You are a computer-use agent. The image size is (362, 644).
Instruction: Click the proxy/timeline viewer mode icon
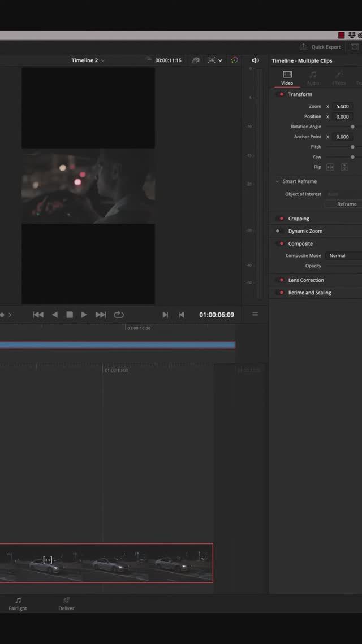click(196, 60)
